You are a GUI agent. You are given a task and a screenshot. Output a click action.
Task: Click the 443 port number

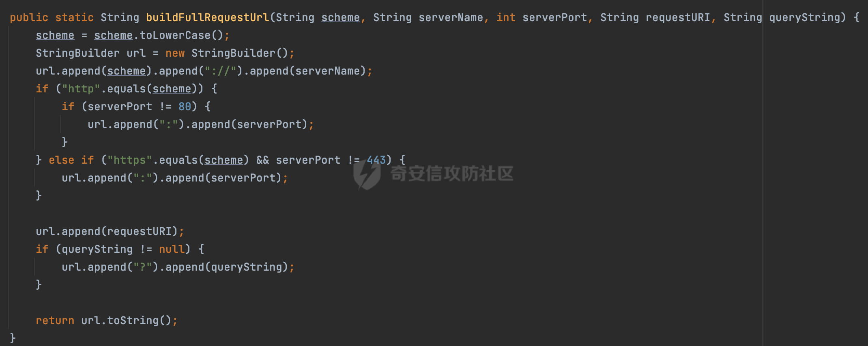point(376,160)
